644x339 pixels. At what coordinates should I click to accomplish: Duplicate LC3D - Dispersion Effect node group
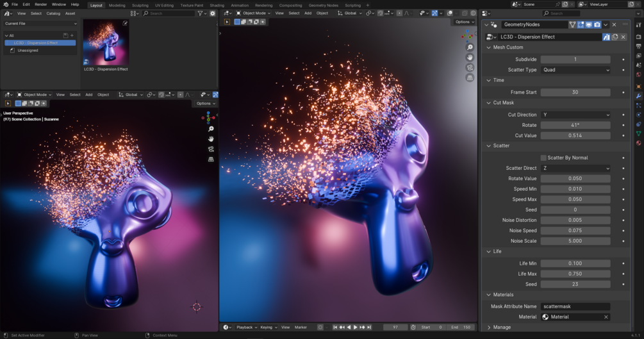pos(615,37)
